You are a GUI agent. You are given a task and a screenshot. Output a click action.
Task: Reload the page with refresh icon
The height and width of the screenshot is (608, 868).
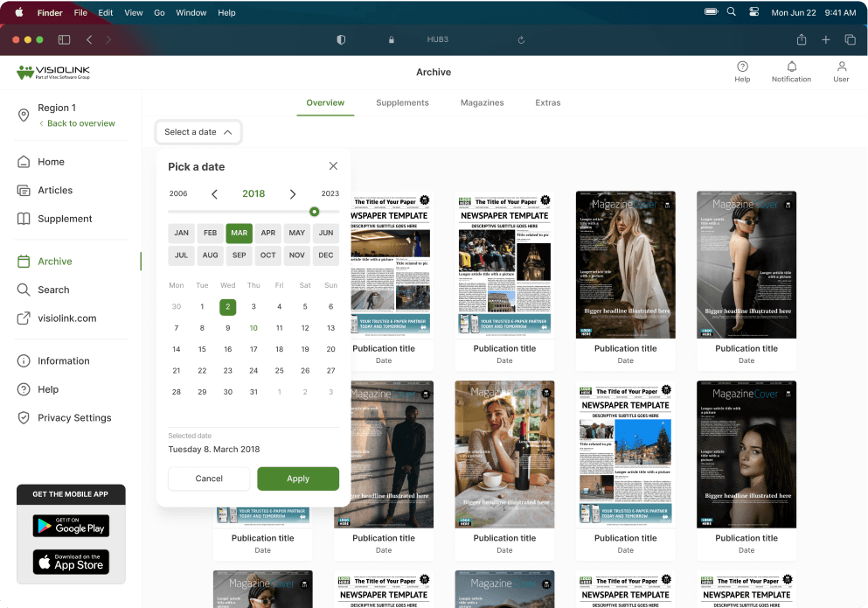point(521,40)
